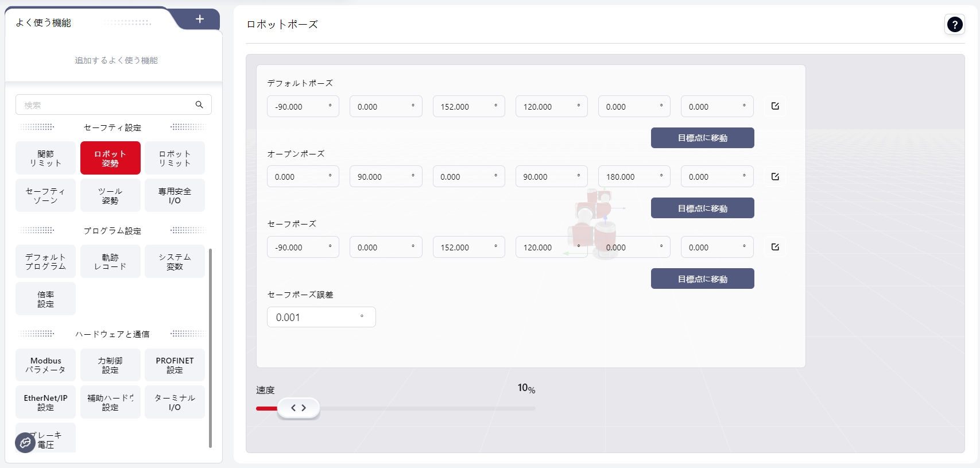The height and width of the screenshot is (468, 980).
Task: Click the セーフポーズ誤差 input field
Action: [320, 318]
